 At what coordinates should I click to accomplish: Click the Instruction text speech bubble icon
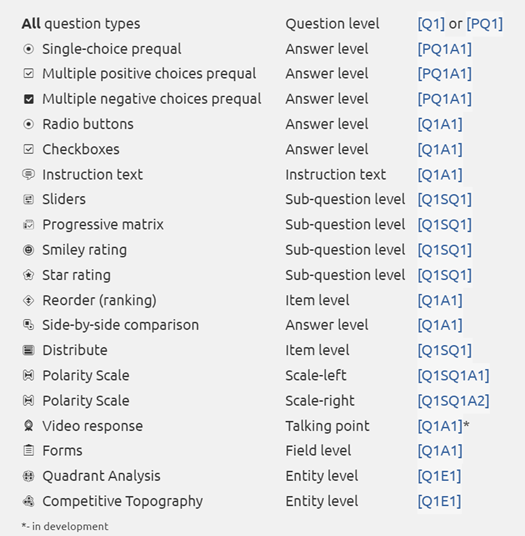coord(28,174)
